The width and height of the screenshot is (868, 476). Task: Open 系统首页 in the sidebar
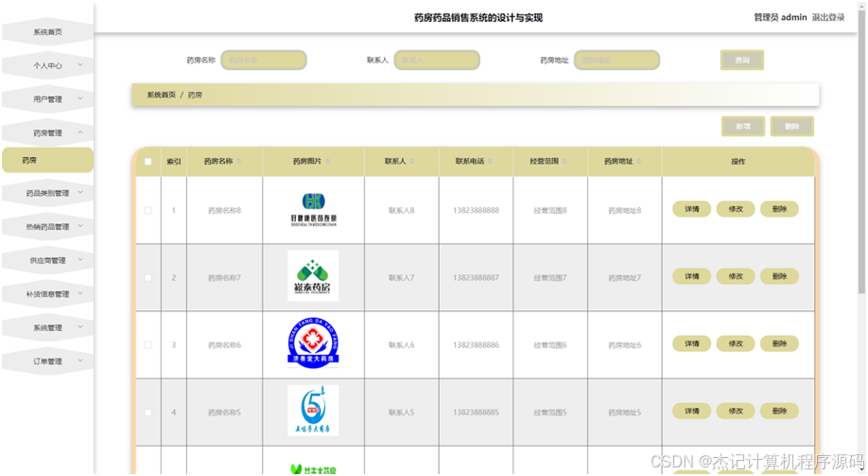(47, 32)
